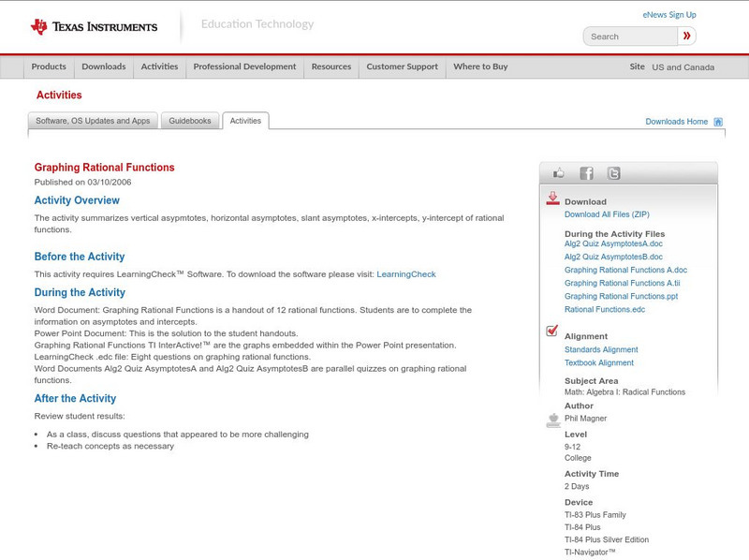Download Rational Functions.edc file

pyautogui.click(x=605, y=310)
